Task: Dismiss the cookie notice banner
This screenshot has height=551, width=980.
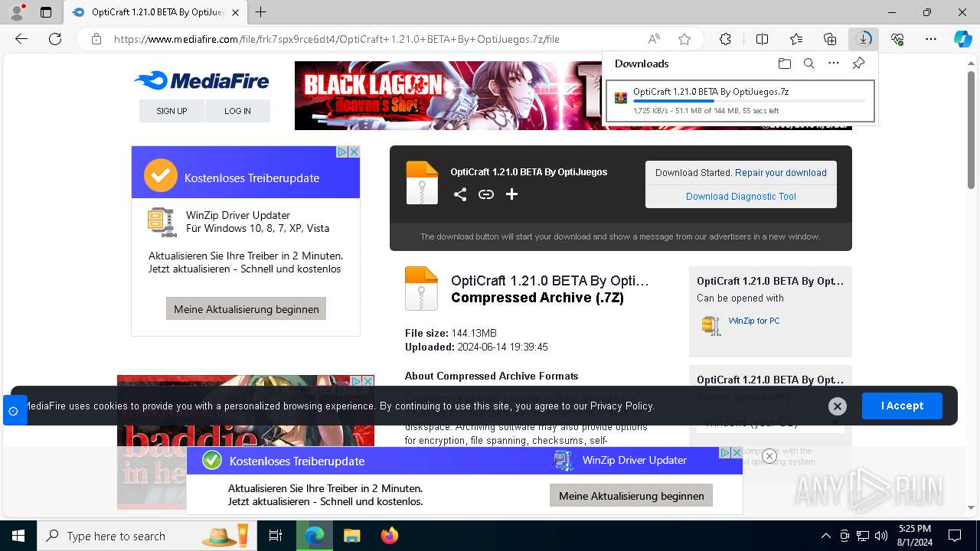Action: (837, 406)
